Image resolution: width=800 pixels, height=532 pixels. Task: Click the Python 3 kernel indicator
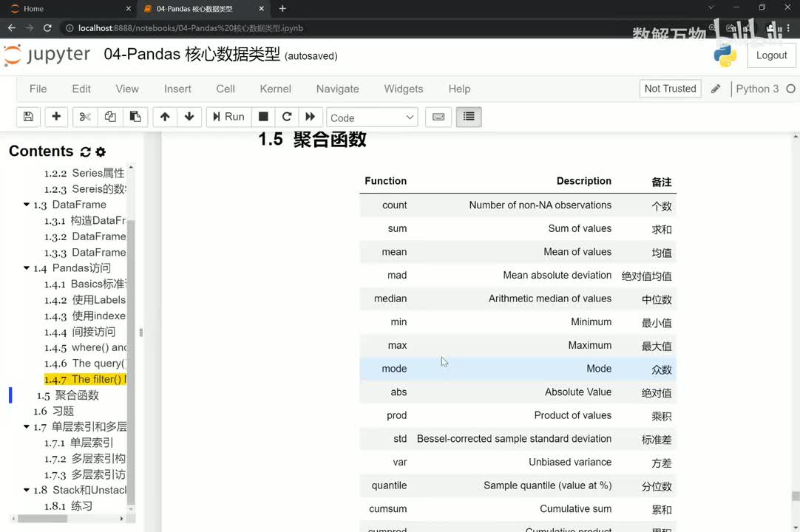(x=757, y=89)
